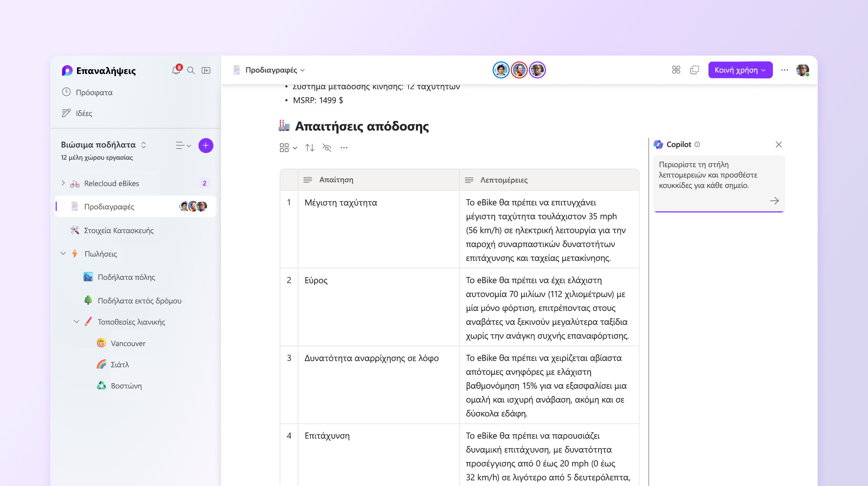Viewport: 868px width, 486px height.
Task: Open Τοποθεσίες λιανικής page
Action: point(131,322)
